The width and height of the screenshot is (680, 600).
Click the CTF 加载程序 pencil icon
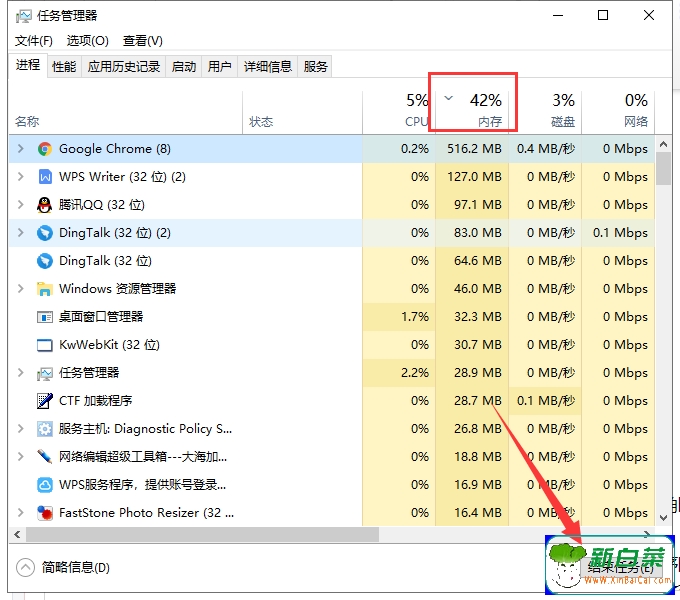coord(45,401)
